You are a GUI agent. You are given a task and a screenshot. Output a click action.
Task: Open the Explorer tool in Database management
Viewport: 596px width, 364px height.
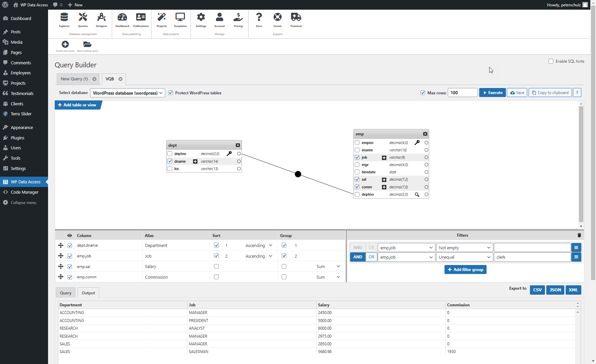click(x=64, y=20)
